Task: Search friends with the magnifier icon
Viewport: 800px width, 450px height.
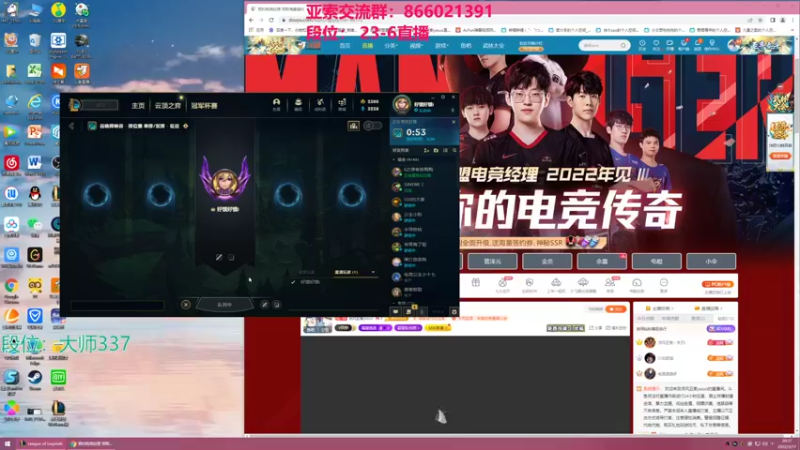Action: click(x=454, y=151)
